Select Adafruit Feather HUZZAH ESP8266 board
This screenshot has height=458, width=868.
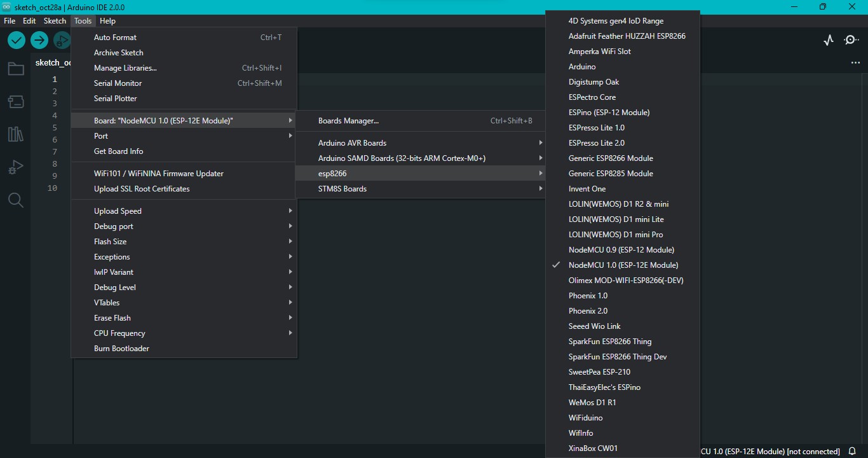pyautogui.click(x=623, y=36)
